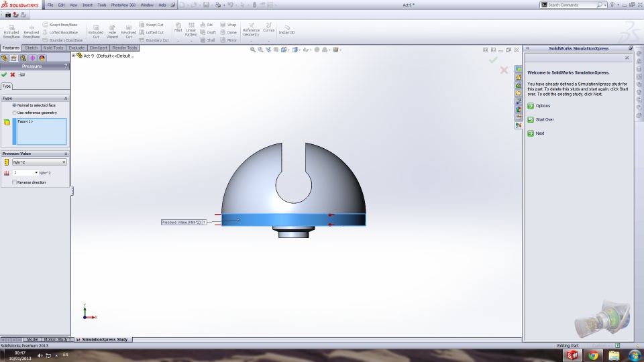This screenshot has width=644, height=362.
Task: Click Next in SimulationXpress pane
Action: [536, 133]
